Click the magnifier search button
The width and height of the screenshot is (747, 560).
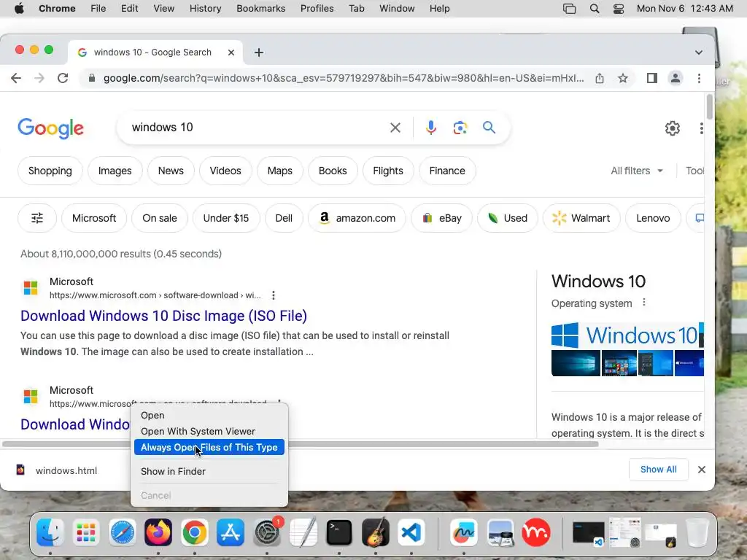[489, 128]
